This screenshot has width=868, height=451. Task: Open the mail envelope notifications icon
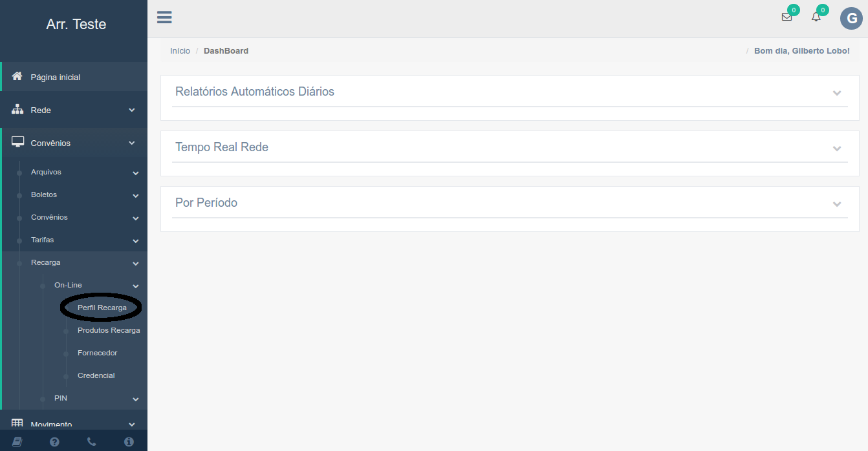click(x=787, y=17)
